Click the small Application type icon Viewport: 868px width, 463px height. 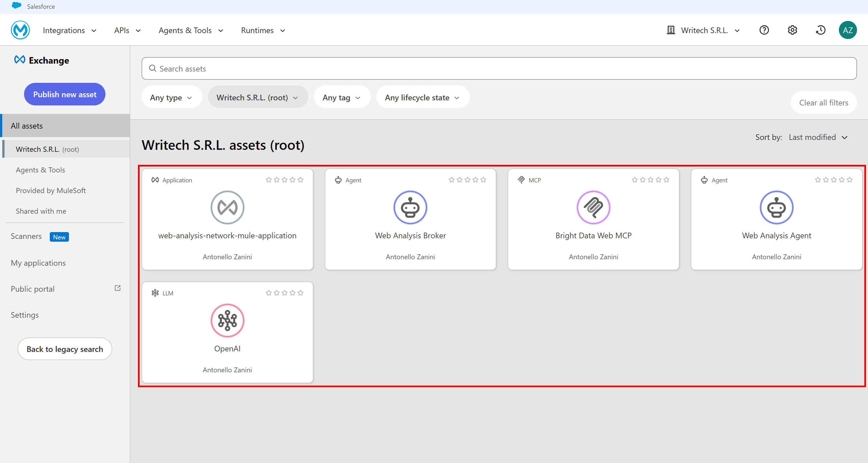155,180
